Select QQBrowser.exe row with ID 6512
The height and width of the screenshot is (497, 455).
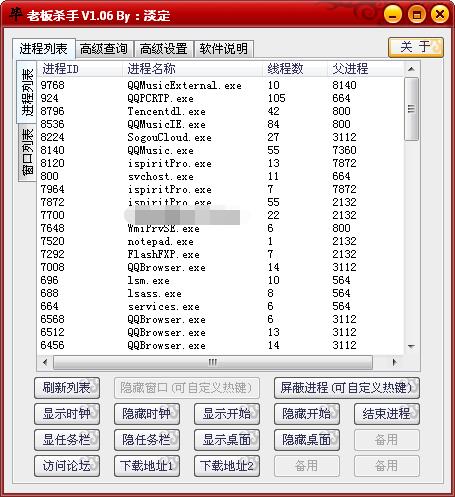pyautogui.click(x=220, y=332)
